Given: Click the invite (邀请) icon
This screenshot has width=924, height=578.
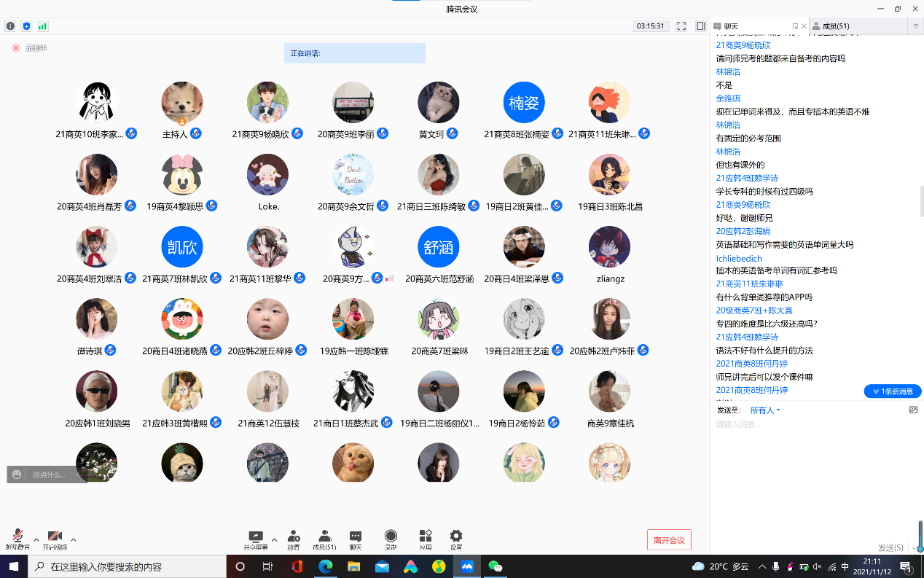Looking at the screenshot, I should point(294,539).
